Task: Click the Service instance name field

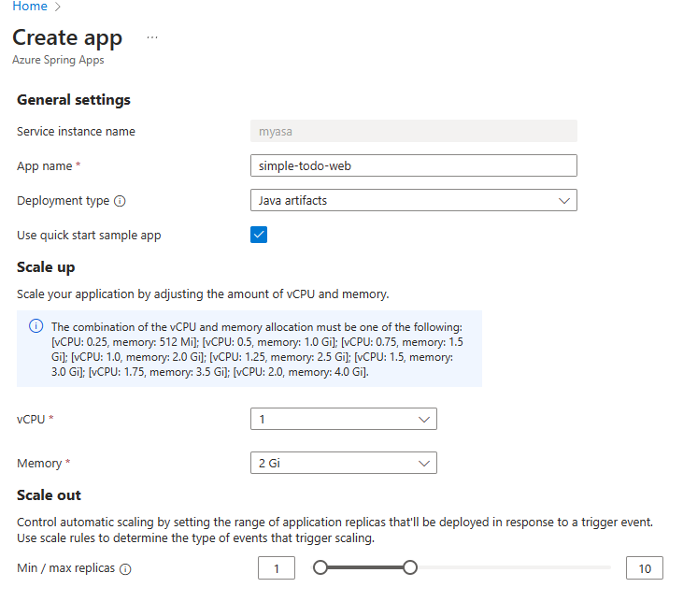Action: click(413, 131)
